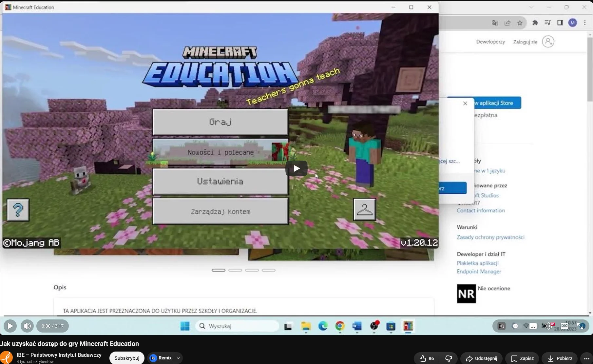
Task: Open the player settings gear with HD badge
Action: click(x=549, y=326)
